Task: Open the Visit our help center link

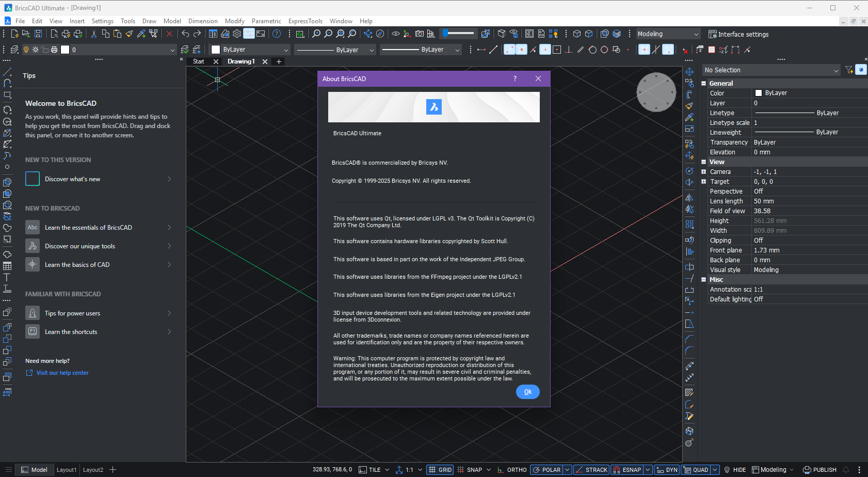Action: coord(62,373)
